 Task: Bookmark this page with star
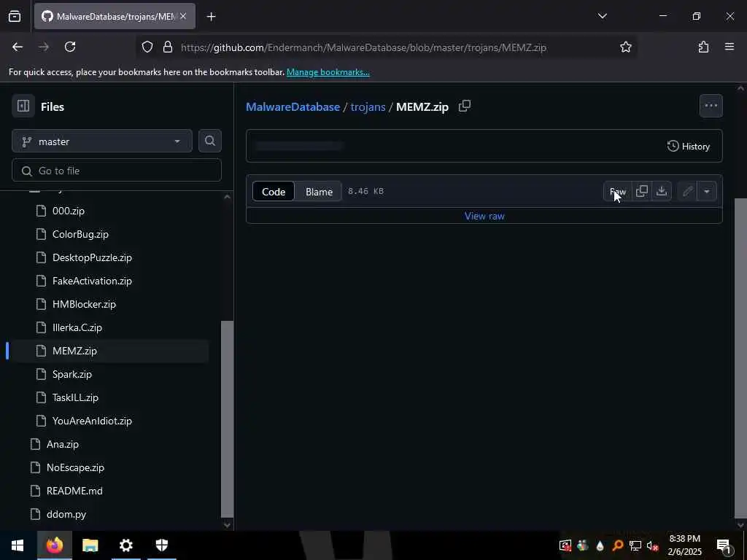(x=625, y=47)
